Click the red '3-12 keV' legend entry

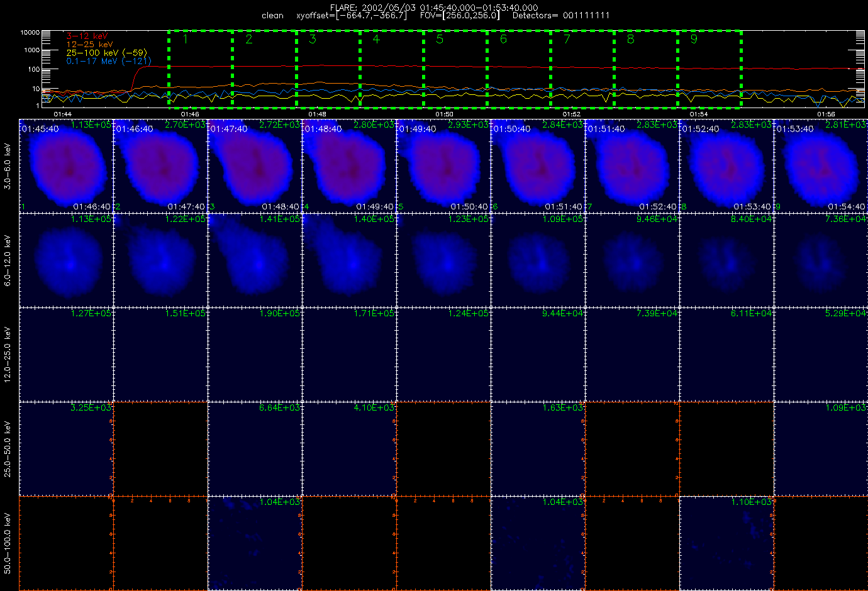coord(87,36)
